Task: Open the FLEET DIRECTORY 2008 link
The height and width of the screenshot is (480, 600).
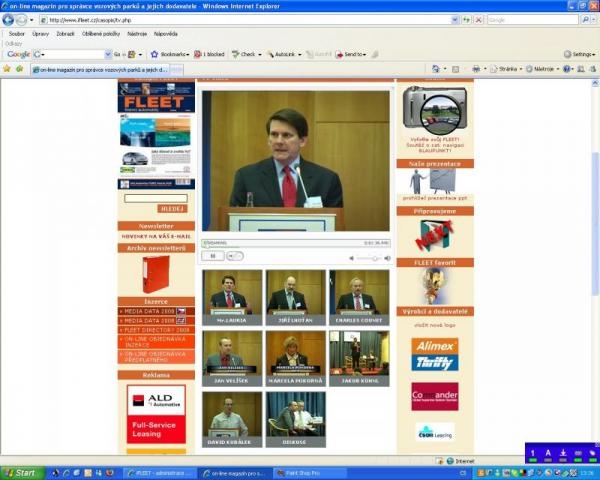Action: tap(156, 330)
